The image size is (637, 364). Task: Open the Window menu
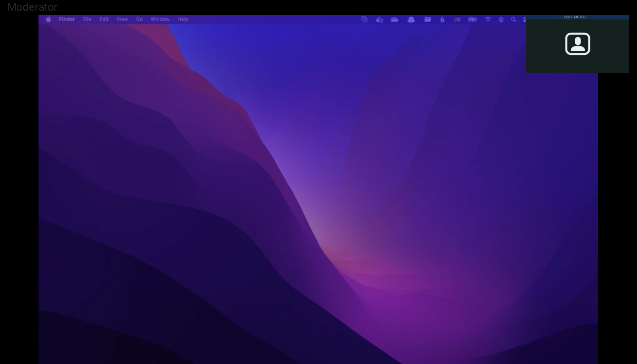coord(160,19)
